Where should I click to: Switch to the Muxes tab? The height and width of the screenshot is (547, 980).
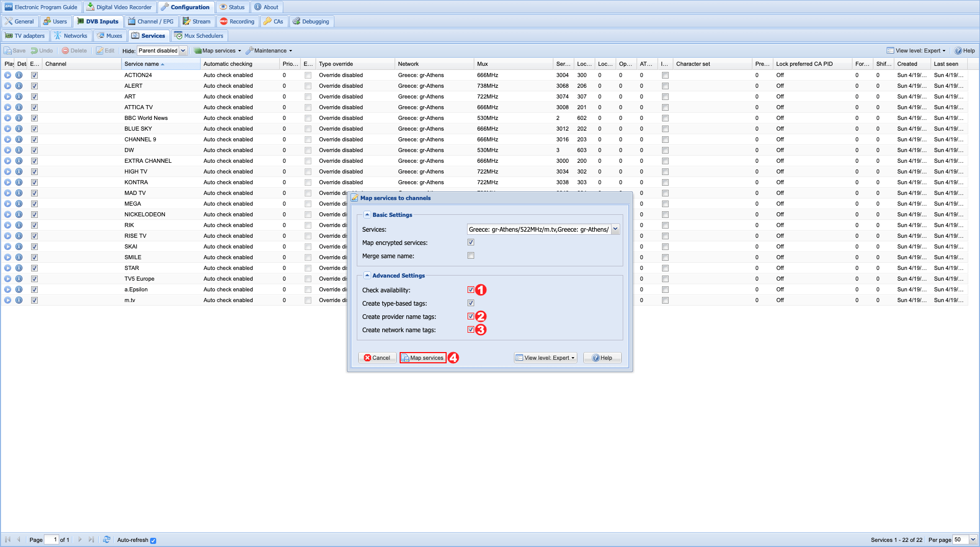[110, 36]
